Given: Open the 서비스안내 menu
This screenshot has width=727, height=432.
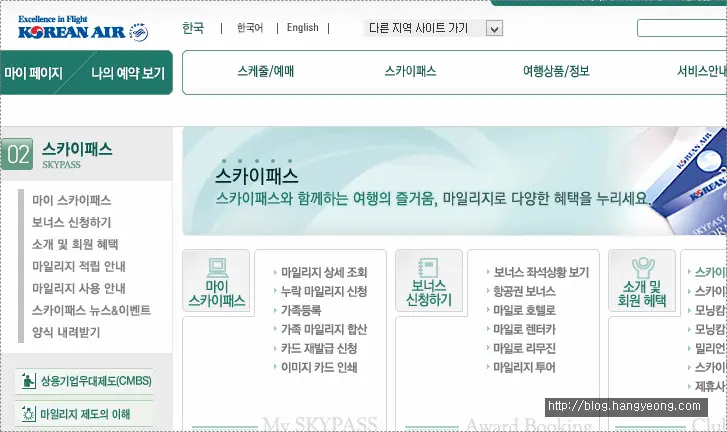Looking at the screenshot, I should tap(701, 71).
